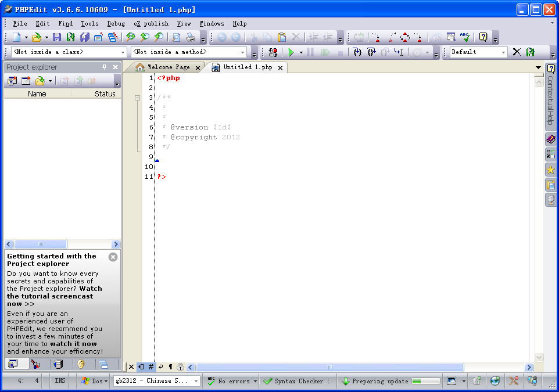559x392 pixels.
Task: Click the Preparing update progress bar
Action: point(426,381)
